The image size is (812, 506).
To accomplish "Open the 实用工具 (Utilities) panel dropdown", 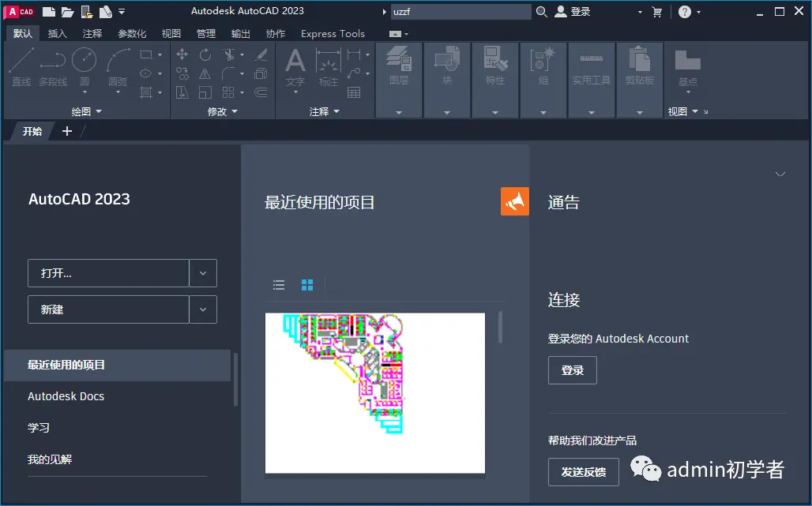I will (x=592, y=112).
